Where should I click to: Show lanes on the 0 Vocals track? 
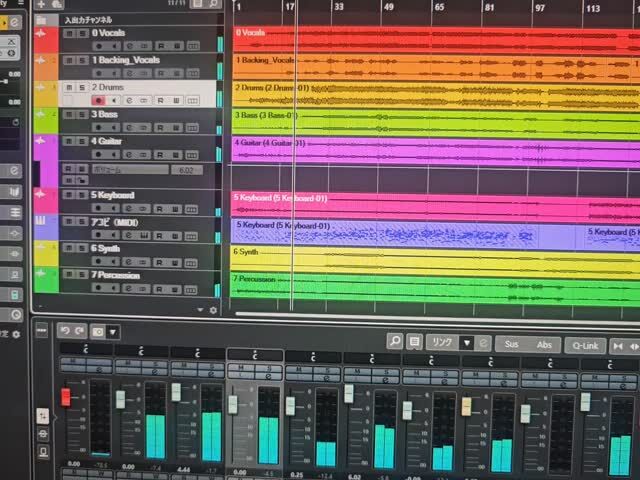193,46
